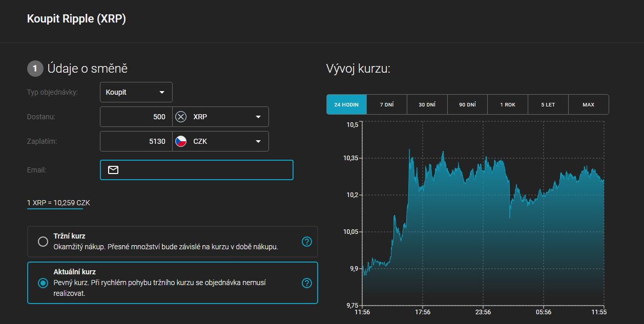Switch chart to 30 DNÍ tab
This screenshot has width=644, height=324.
click(x=427, y=104)
